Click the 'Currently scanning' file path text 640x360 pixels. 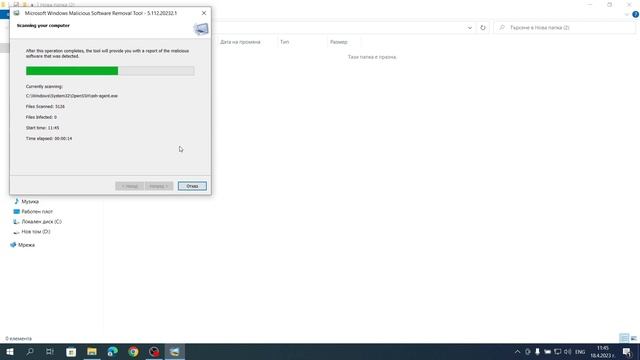coord(72,96)
